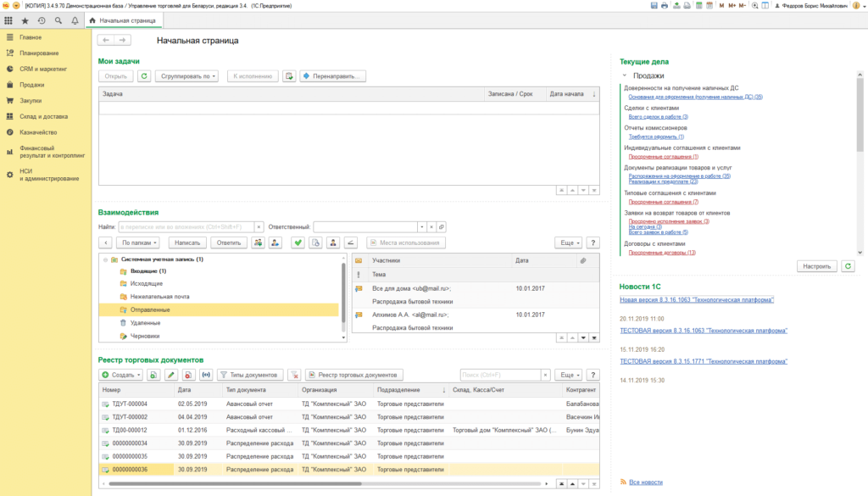
Task: Click the icon button left of Перенаправить
Action: [289, 75]
